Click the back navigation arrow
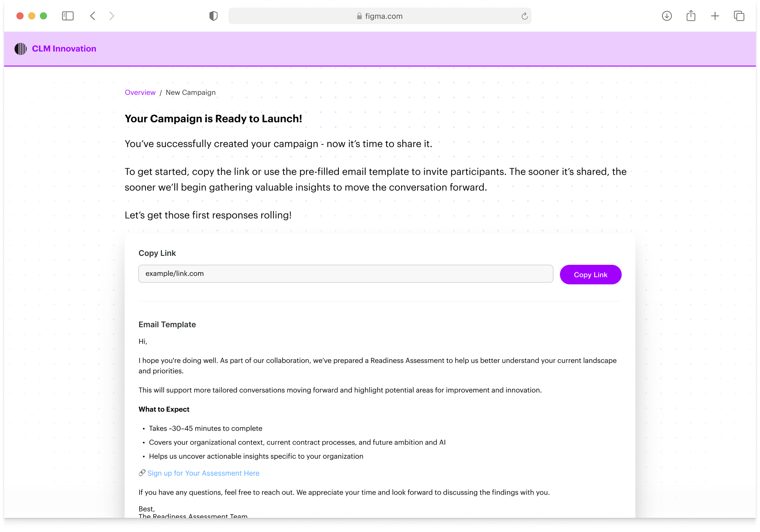760x532 pixels. [92, 16]
